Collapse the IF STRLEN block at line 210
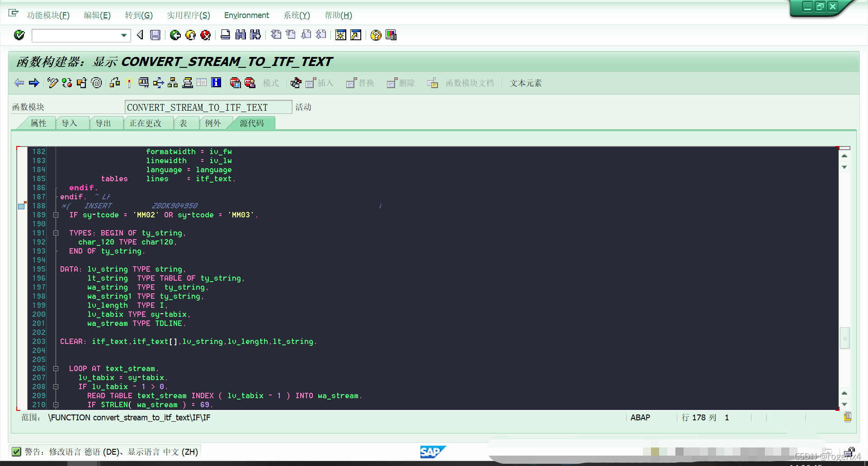Screen dimensions: 868x466 [56, 405]
